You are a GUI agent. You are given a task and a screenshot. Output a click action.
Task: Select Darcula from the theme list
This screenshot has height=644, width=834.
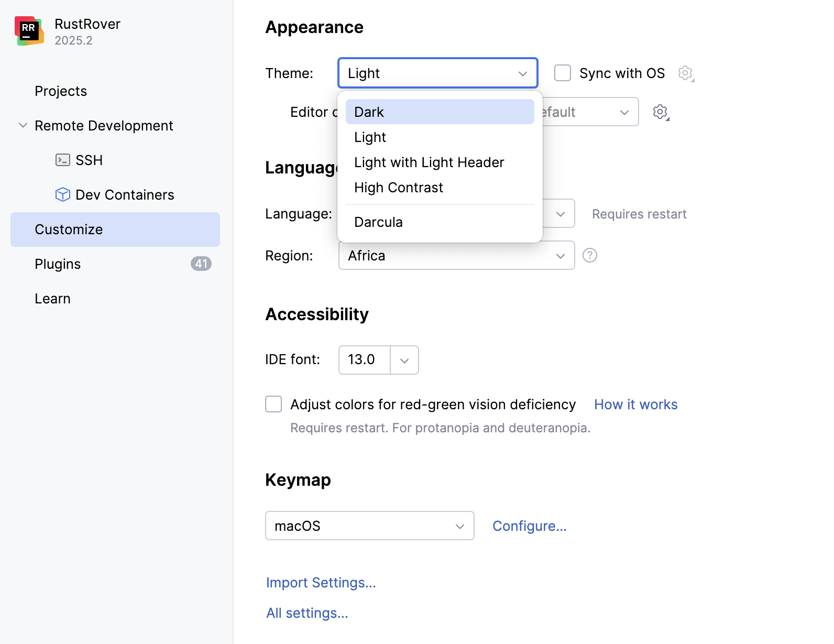click(x=378, y=222)
